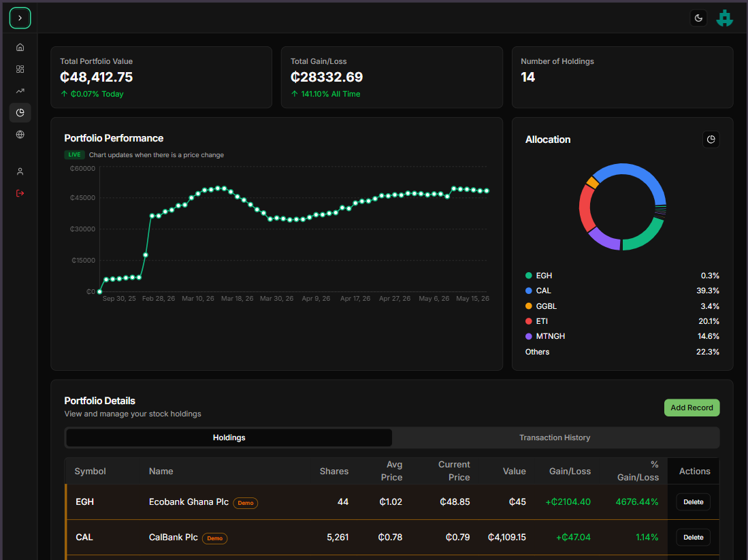Click the LIVE badge on performance chart
Viewport: 748px width, 560px height.
click(x=74, y=154)
